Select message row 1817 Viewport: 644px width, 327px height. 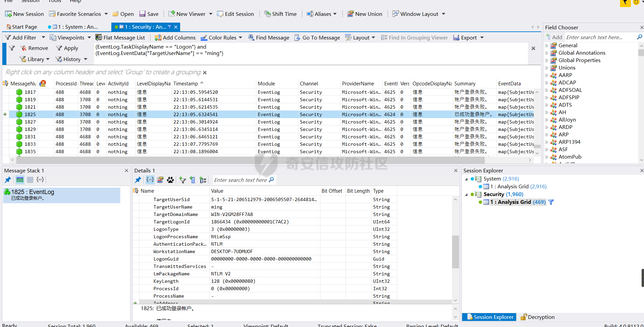(x=268, y=92)
